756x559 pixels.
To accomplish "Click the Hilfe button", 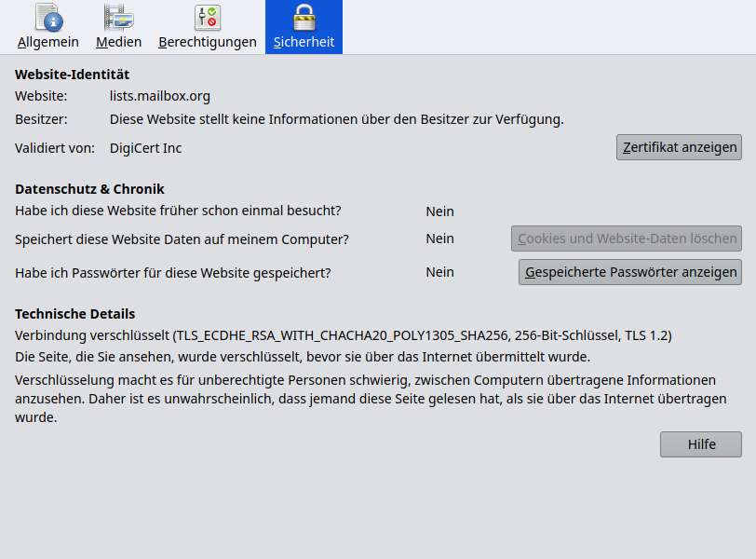I will (x=701, y=444).
